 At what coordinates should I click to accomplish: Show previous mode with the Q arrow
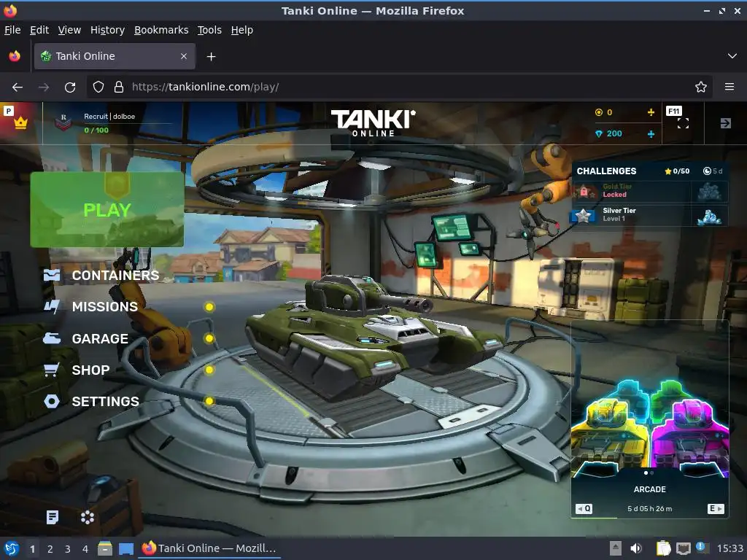(584, 508)
